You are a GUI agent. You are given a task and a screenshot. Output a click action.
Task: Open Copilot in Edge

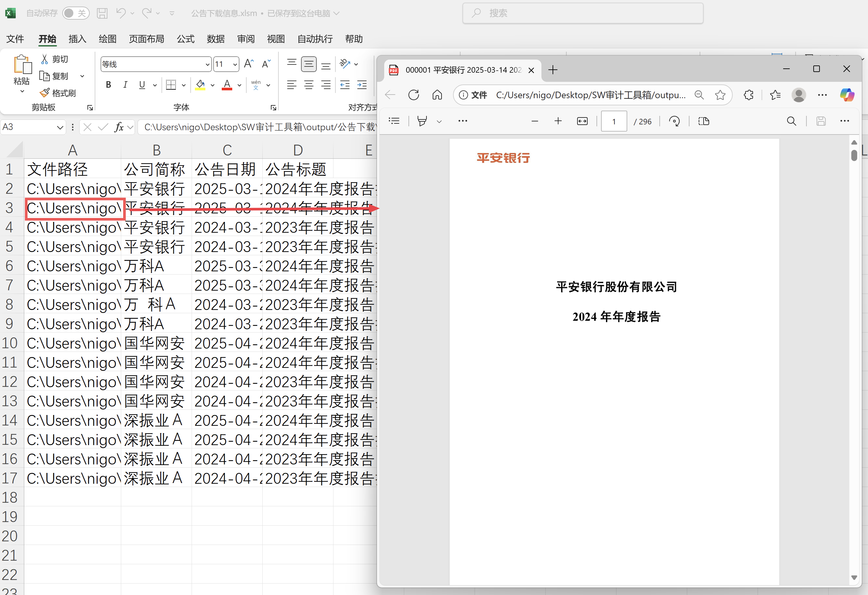pos(847,95)
